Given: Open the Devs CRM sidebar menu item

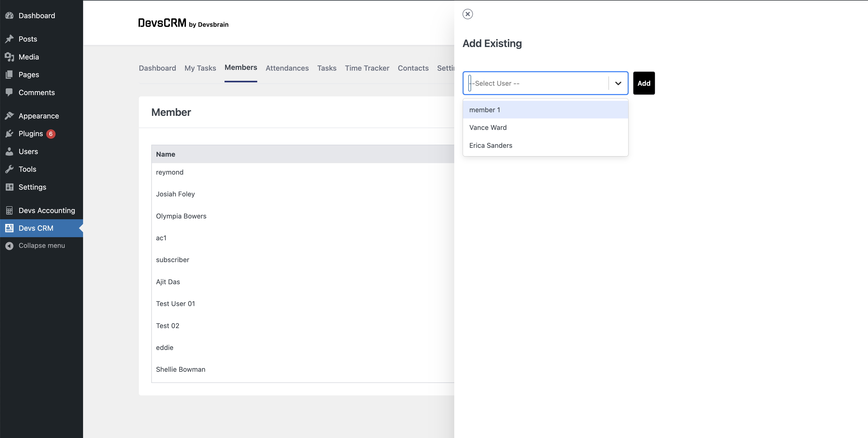Looking at the screenshot, I should coord(36,228).
